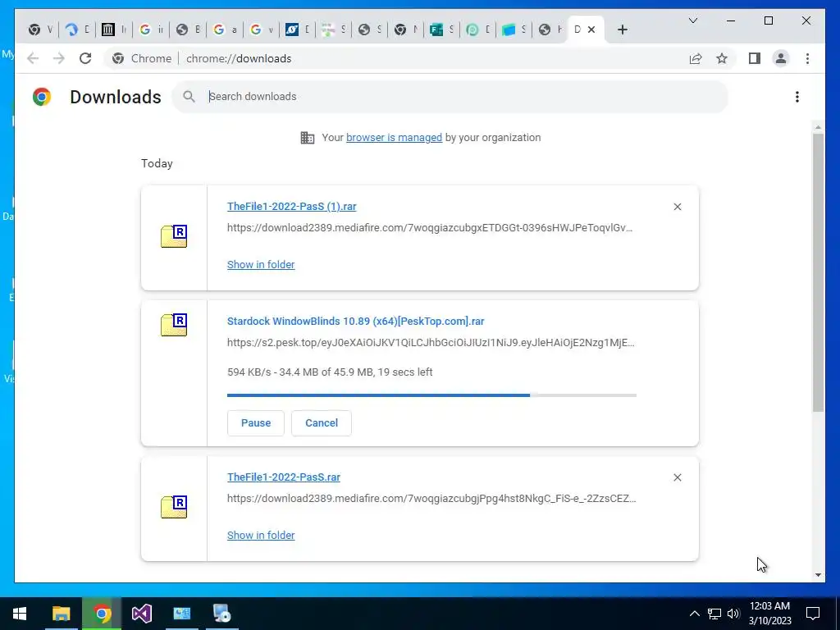Pause the Stardock WindowBlinds download
The image size is (840, 630).
tap(256, 423)
